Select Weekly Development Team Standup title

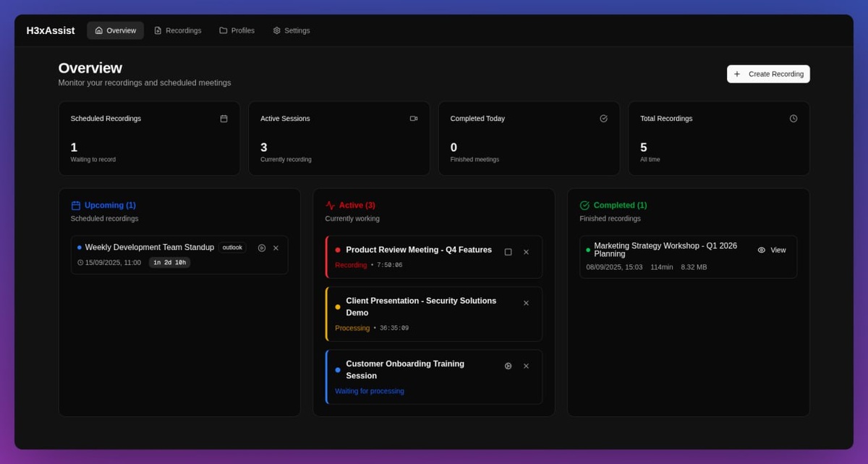click(150, 248)
